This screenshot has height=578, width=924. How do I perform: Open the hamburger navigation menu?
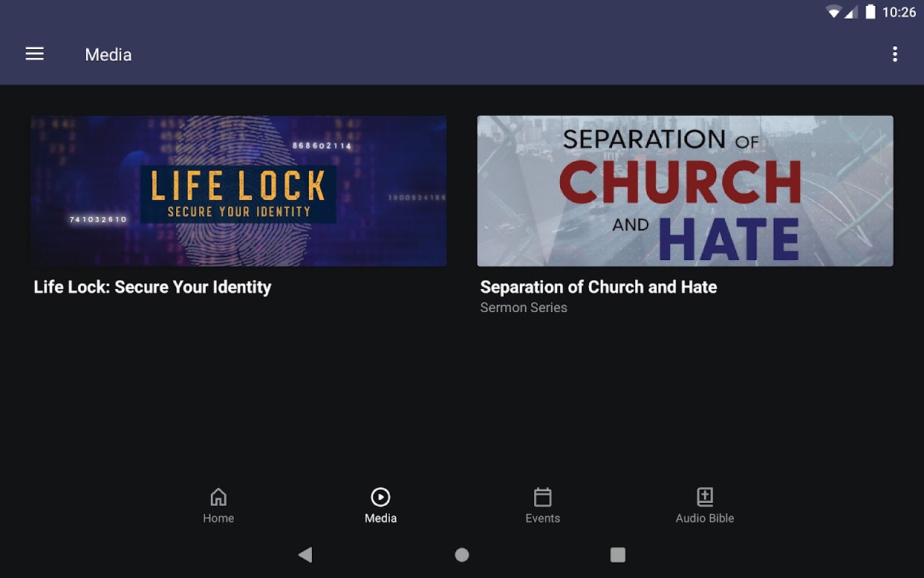[35, 54]
